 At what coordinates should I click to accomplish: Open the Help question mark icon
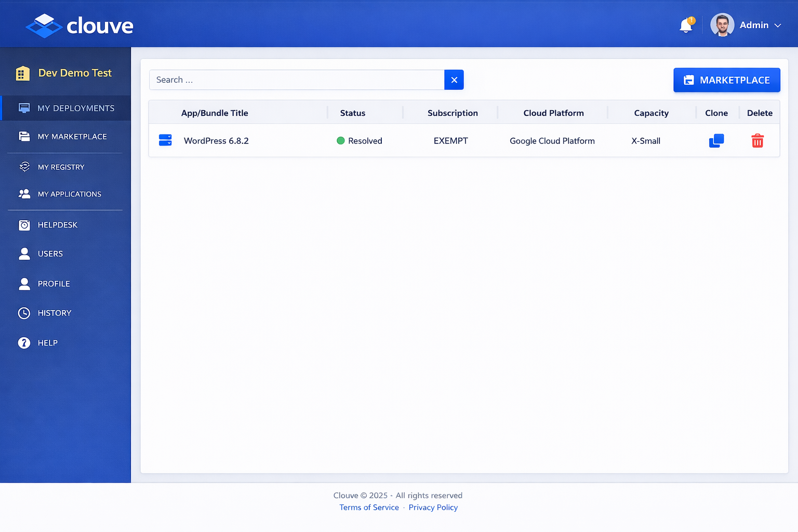(x=24, y=343)
